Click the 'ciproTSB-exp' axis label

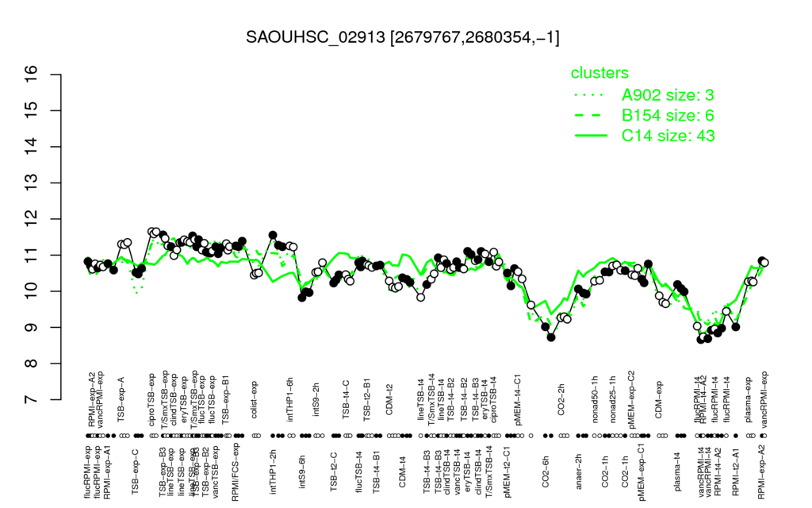[152, 398]
